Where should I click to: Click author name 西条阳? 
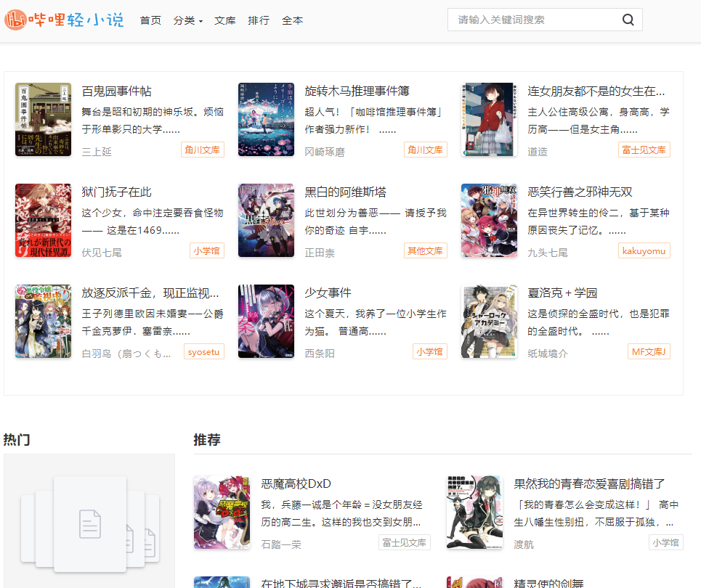click(x=320, y=354)
